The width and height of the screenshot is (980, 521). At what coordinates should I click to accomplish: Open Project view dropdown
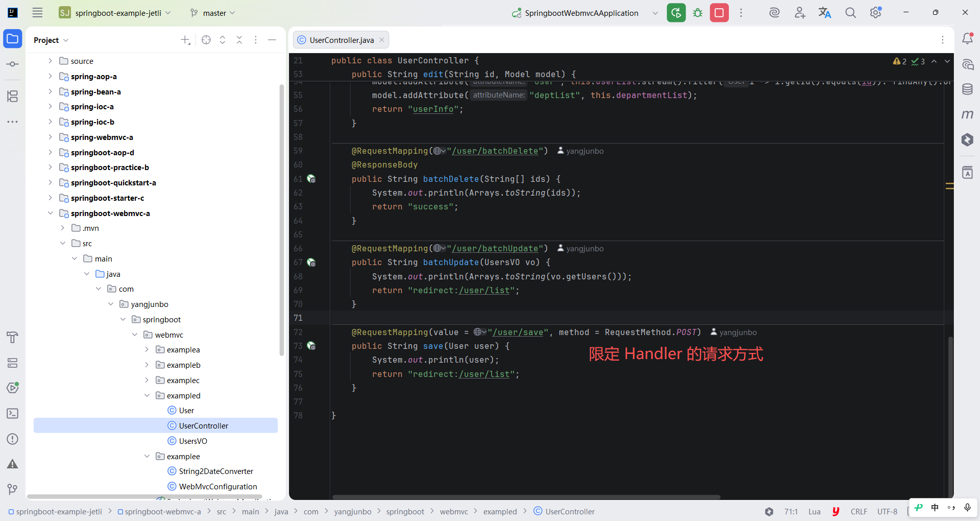click(51, 40)
